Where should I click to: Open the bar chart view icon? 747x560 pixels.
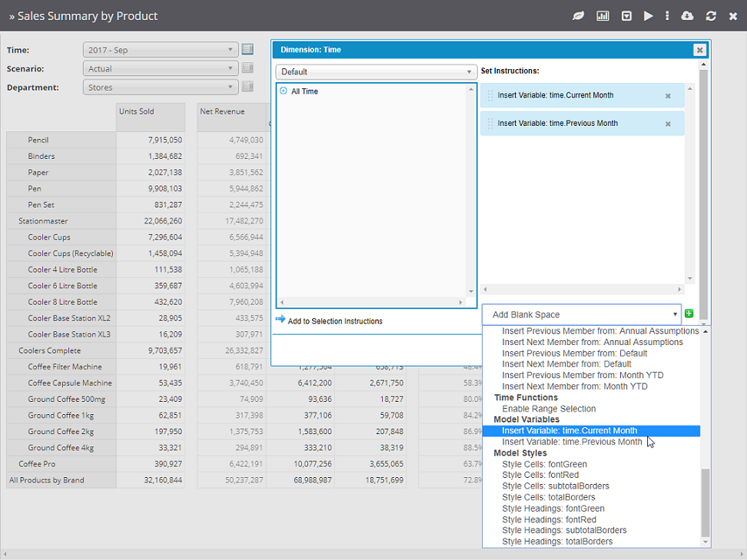(603, 16)
